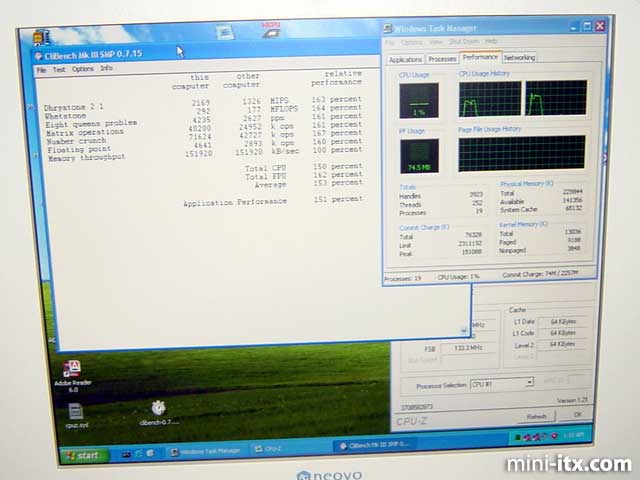
Task: Click first Quick Launch icon beside start
Action: coord(126,453)
